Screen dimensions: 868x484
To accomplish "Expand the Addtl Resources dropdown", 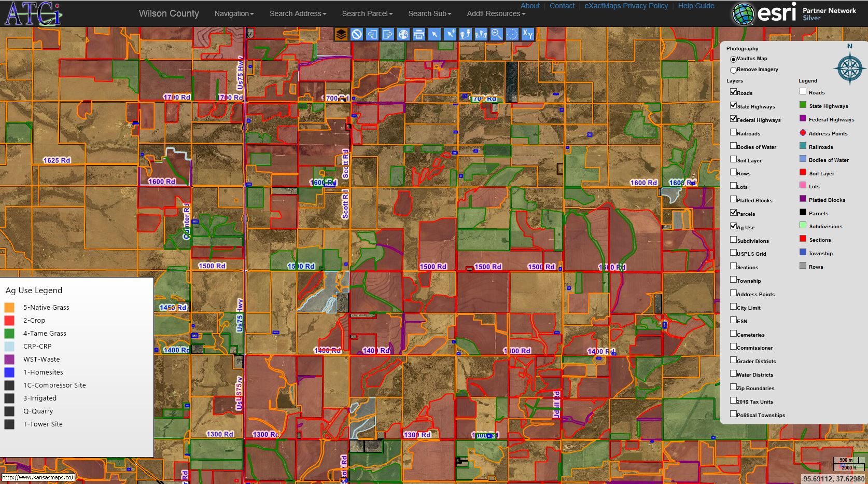I will click(496, 13).
